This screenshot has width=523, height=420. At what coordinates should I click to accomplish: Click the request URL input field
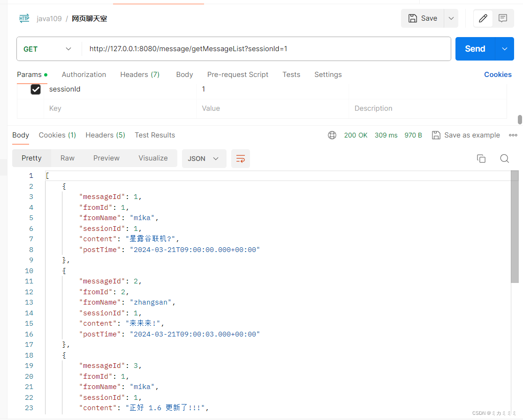(x=266, y=49)
